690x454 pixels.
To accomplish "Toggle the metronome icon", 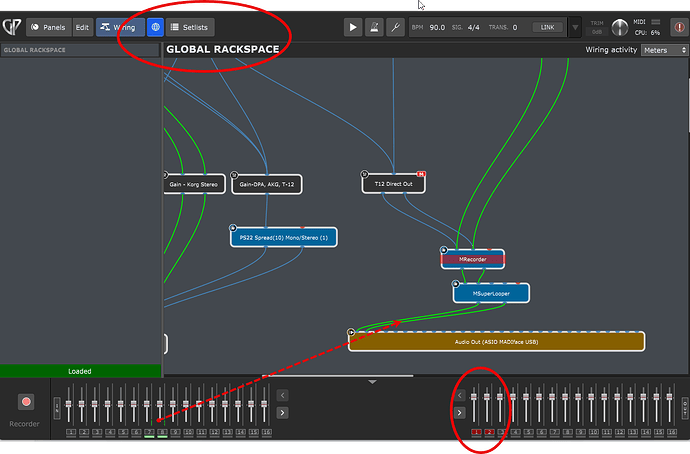I will (x=374, y=27).
